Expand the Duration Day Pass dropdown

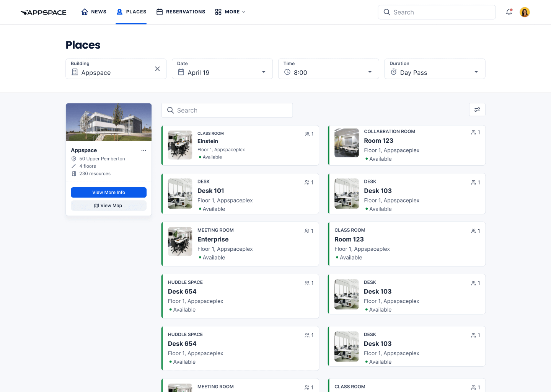[476, 72]
